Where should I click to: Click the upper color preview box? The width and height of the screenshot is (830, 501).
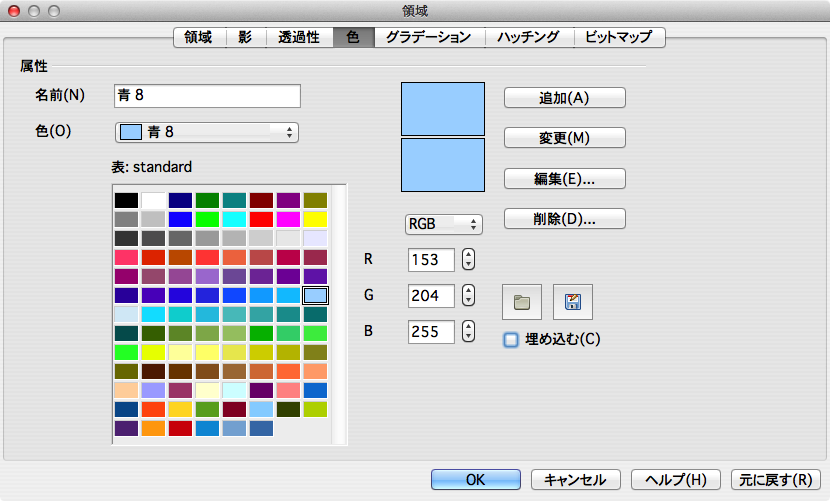pos(443,109)
